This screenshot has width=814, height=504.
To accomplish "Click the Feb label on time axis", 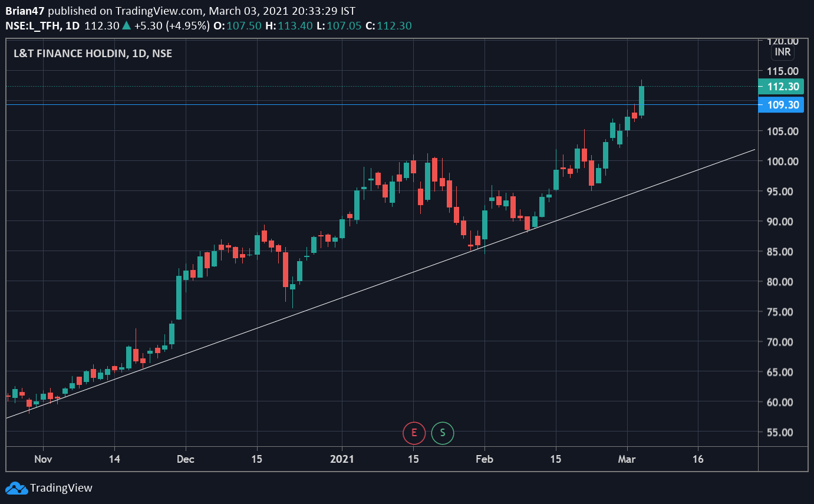I will 485,459.
